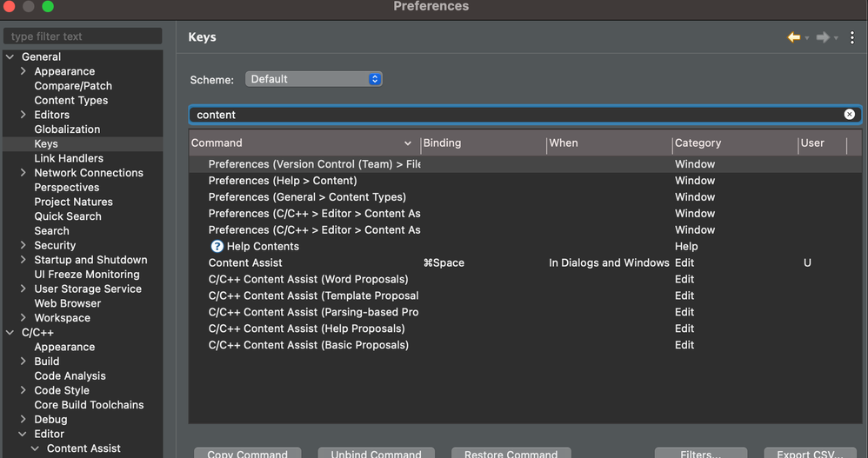Collapse the C/C++ Editor tree node
The width and height of the screenshot is (868, 458).
[23, 434]
